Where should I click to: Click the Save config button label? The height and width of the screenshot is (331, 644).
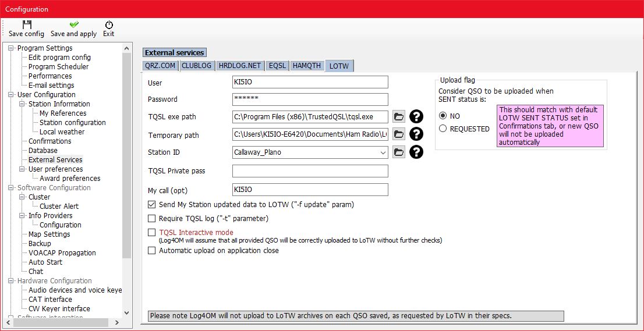26,34
